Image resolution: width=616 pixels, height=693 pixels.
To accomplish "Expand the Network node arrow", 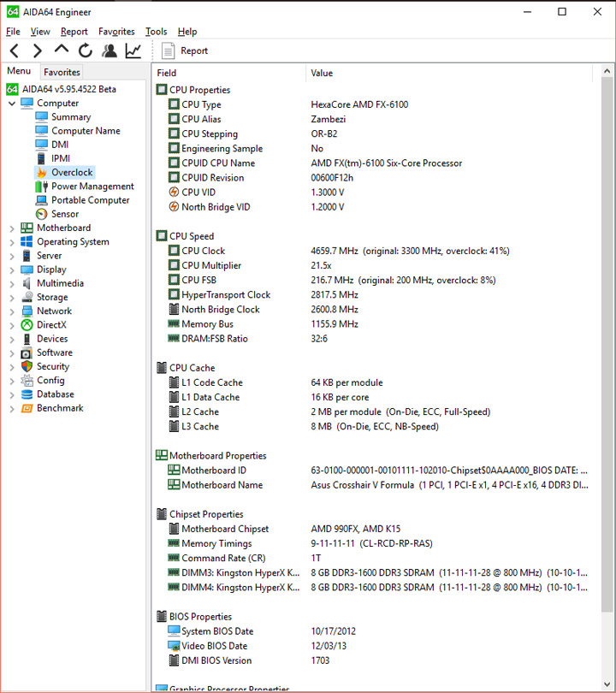I will pyautogui.click(x=12, y=311).
